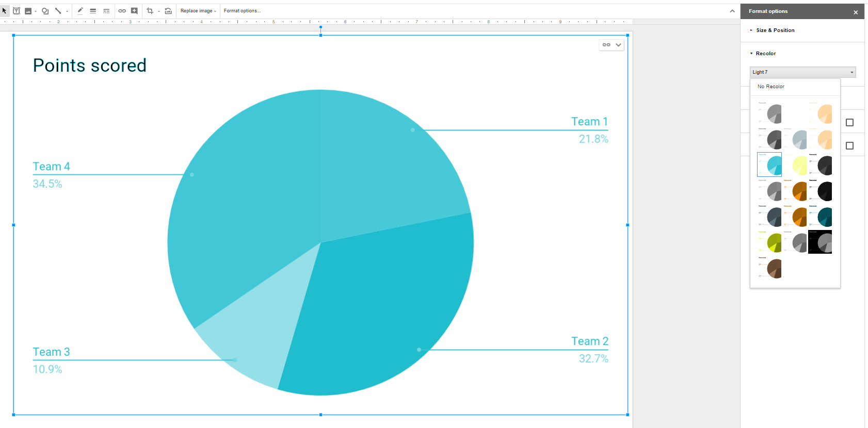Select the Text box tool
Image resolution: width=868 pixels, height=428 pixels.
(x=17, y=11)
